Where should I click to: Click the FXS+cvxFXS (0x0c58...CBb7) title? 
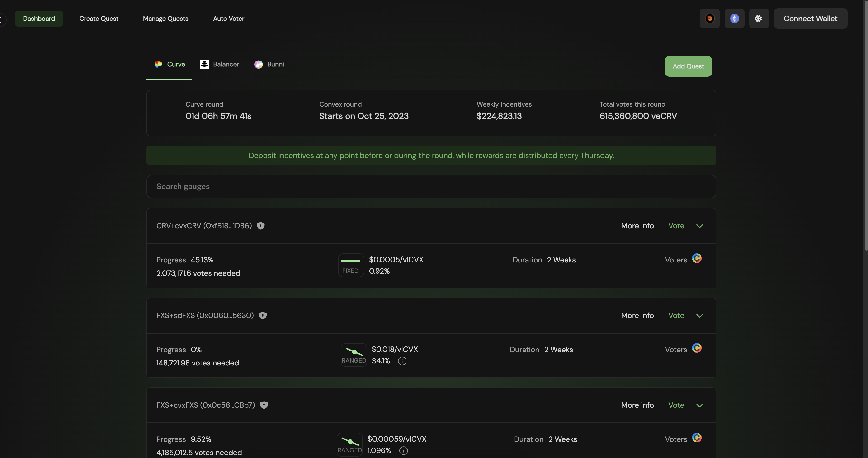click(206, 405)
